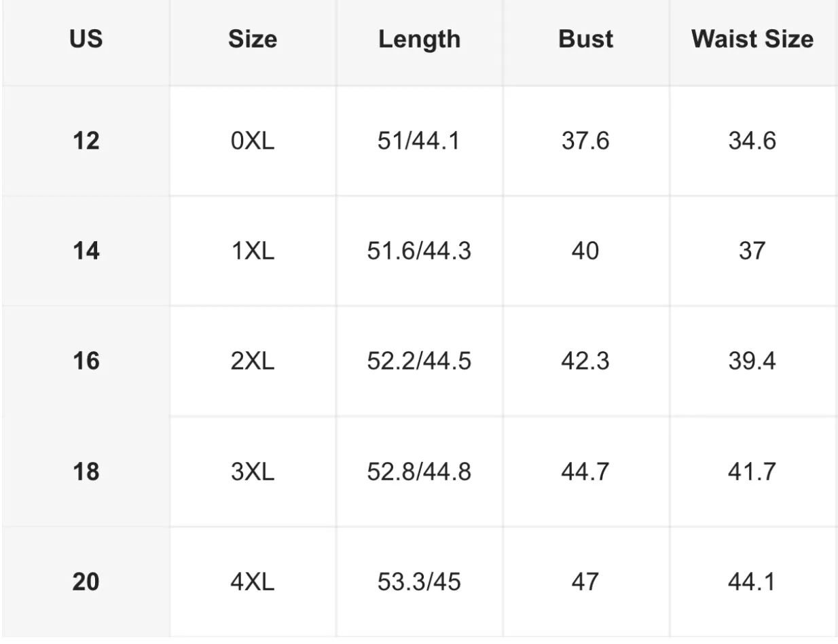This screenshot has height=644, width=838.
Task: Select the 42.3 bust value
Action: 585,361
